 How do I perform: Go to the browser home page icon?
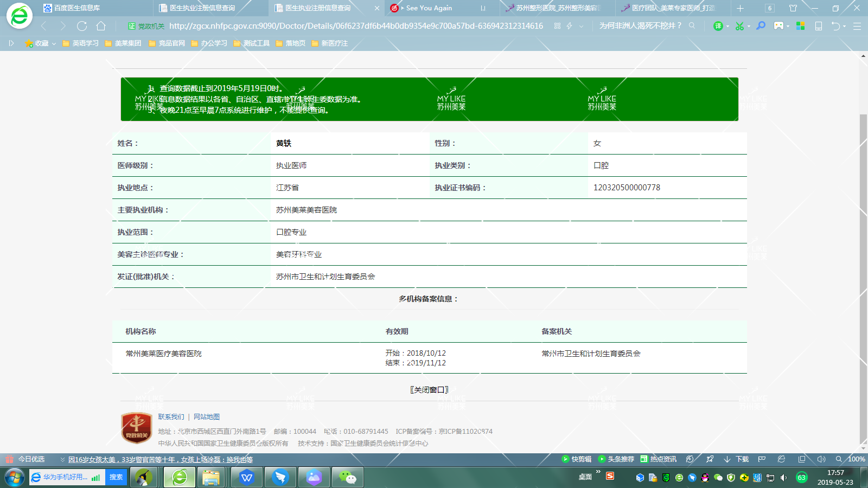click(101, 26)
